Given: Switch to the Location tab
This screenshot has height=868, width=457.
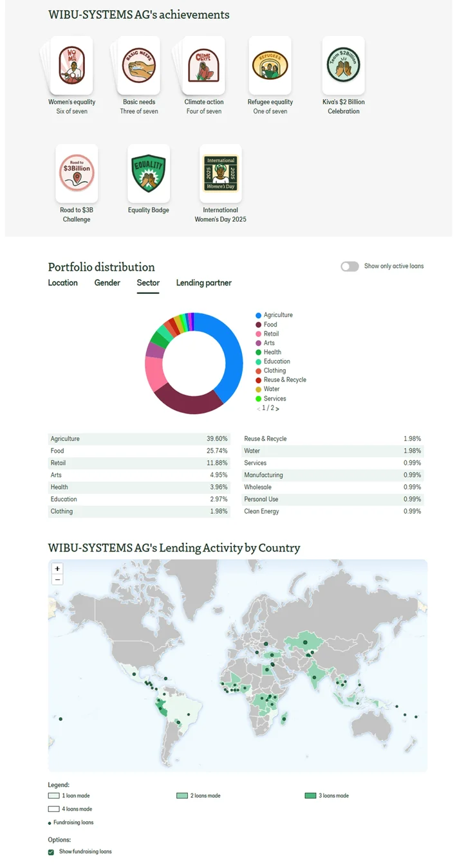Looking at the screenshot, I should [62, 283].
